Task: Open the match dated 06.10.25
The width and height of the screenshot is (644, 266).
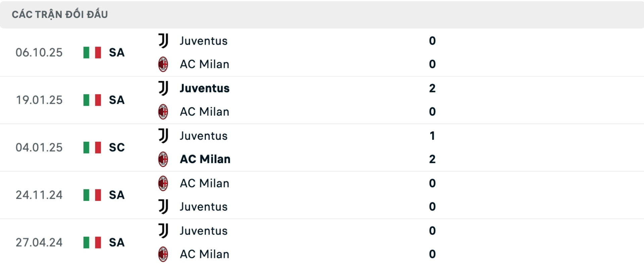Action: (39, 52)
